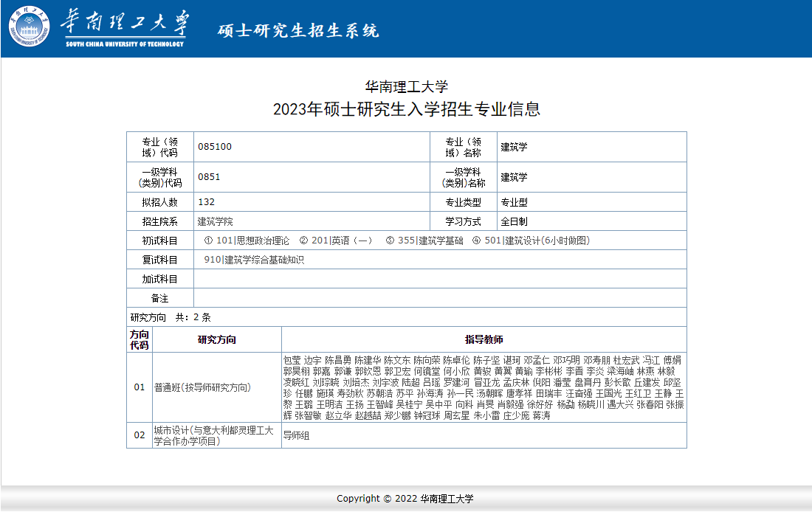The height and width of the screenshot is (512, 812).
Task: Click the 一级学科(类别)名称 label cell
Action: [x=464, y=177]
